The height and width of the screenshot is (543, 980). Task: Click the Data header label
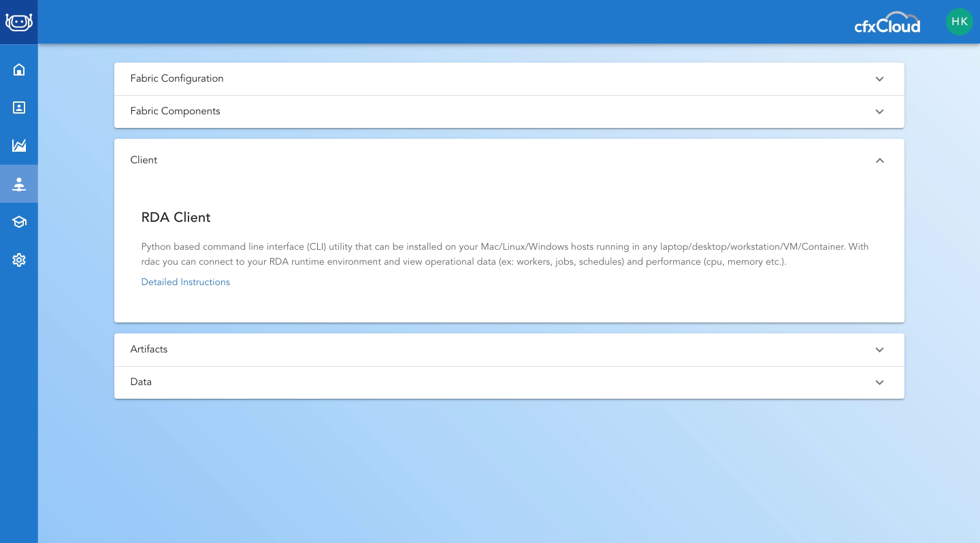click(141, 382)
